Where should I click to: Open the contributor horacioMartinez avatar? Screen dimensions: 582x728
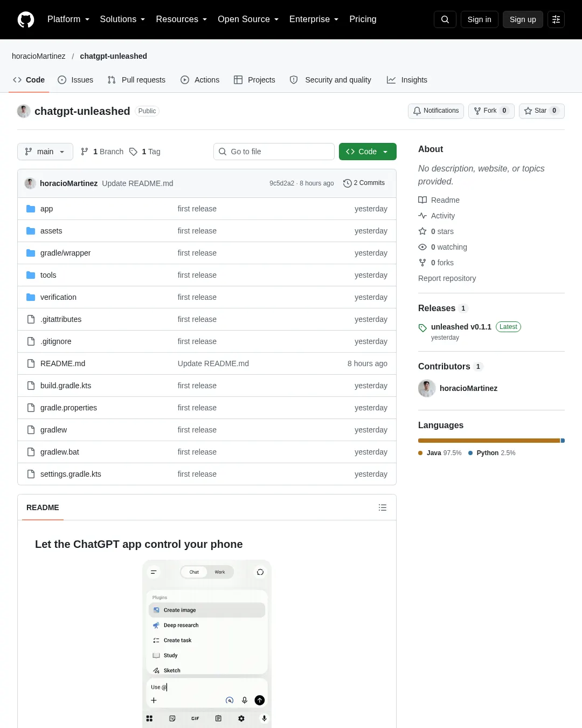427,388
